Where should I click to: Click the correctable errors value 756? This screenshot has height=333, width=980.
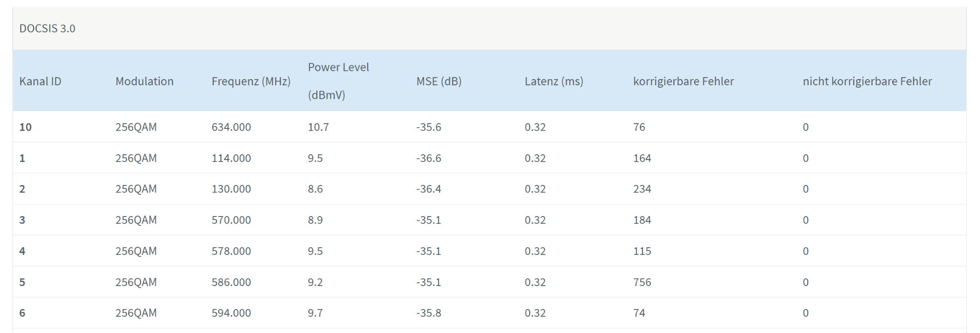point(642,282)
